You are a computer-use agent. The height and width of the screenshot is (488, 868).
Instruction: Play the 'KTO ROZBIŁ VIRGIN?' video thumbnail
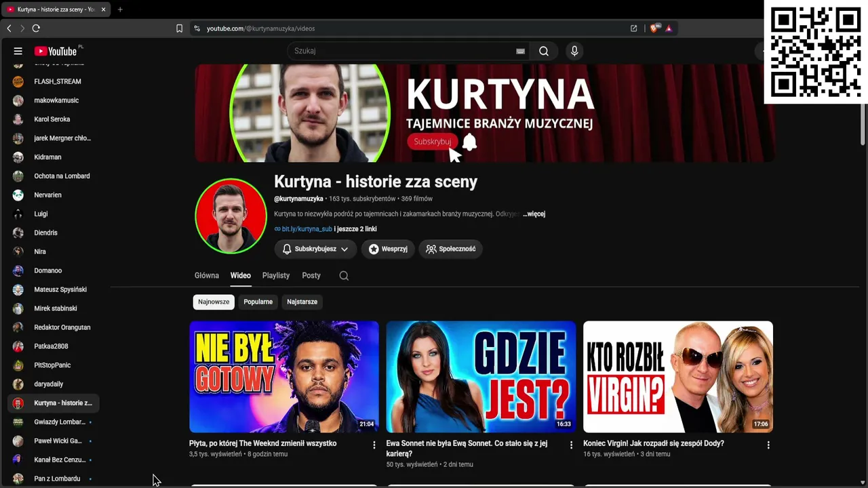click(x=678, y=377)
